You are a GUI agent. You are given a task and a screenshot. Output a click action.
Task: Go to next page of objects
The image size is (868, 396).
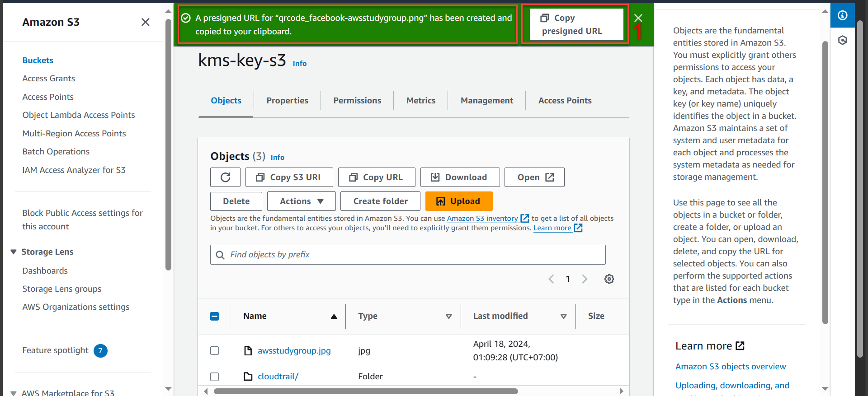pyautogui.click(x=585, y=279)
